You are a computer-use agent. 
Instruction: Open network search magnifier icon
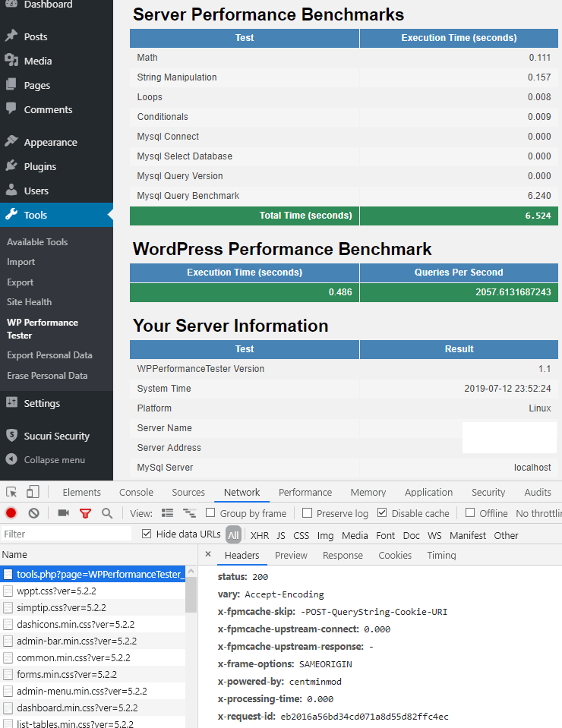[107, 513]
